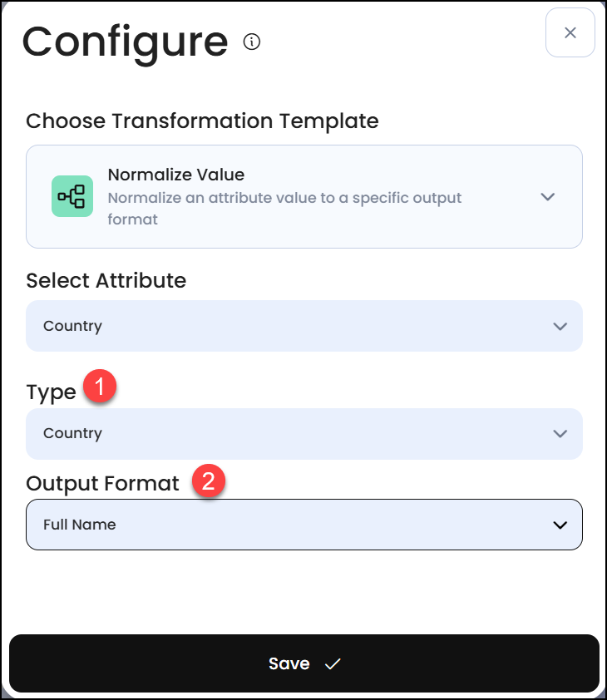Image resolution: width=607 pixels, height=700 pixels.
Task: Click the template description text
Action: (284, 209)
